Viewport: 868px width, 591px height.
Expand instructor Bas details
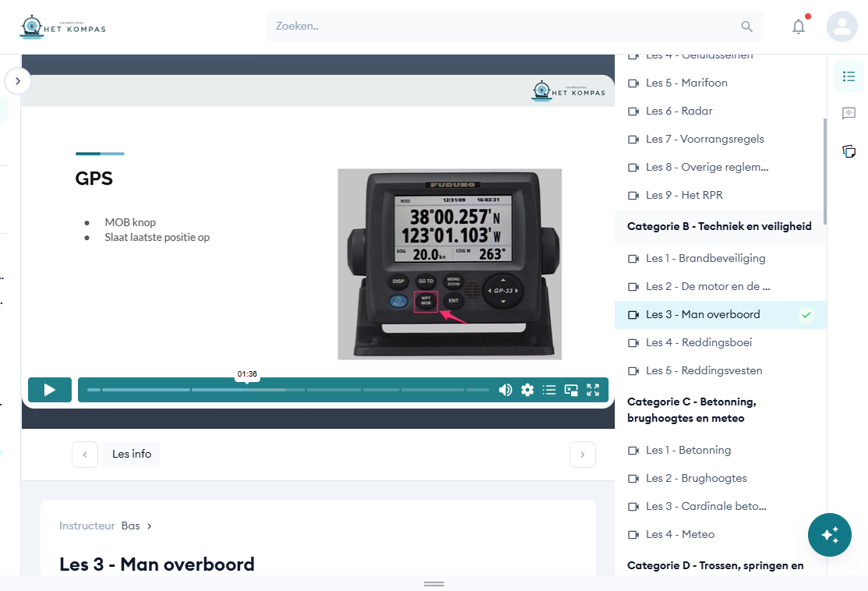click(x=149, y=526)
